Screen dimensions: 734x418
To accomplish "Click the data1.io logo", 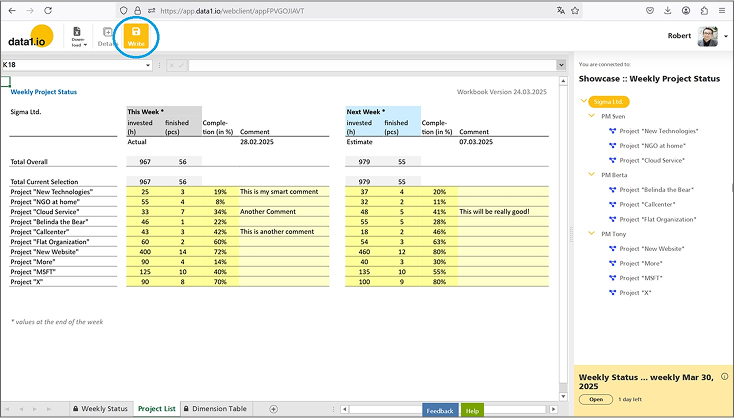I will (x=31, y=37).
